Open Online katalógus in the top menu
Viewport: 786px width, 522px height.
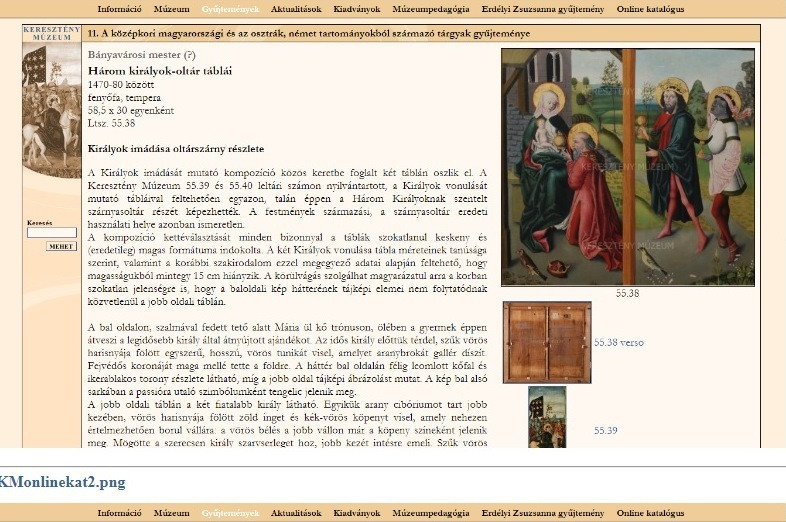point(650,9)
